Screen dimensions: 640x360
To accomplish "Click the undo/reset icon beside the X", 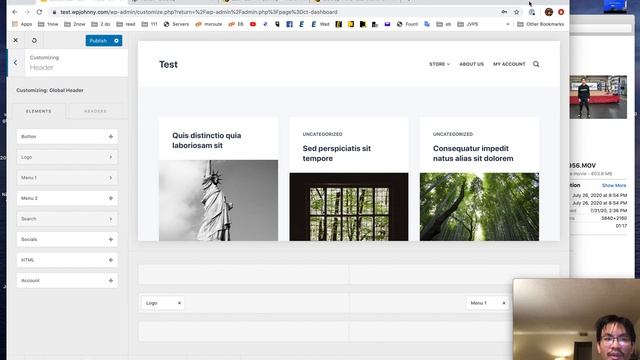I will [x=34, y=40].
